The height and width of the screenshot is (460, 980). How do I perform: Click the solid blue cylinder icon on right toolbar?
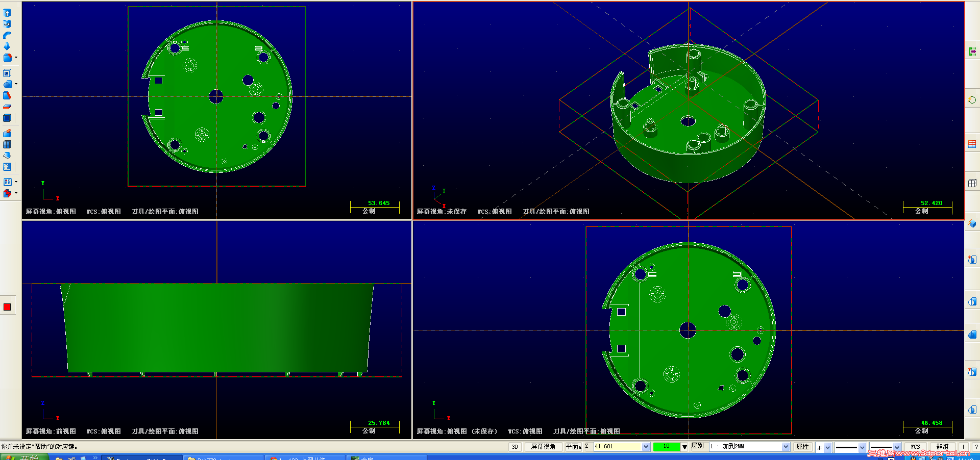(x=972, y=335)
